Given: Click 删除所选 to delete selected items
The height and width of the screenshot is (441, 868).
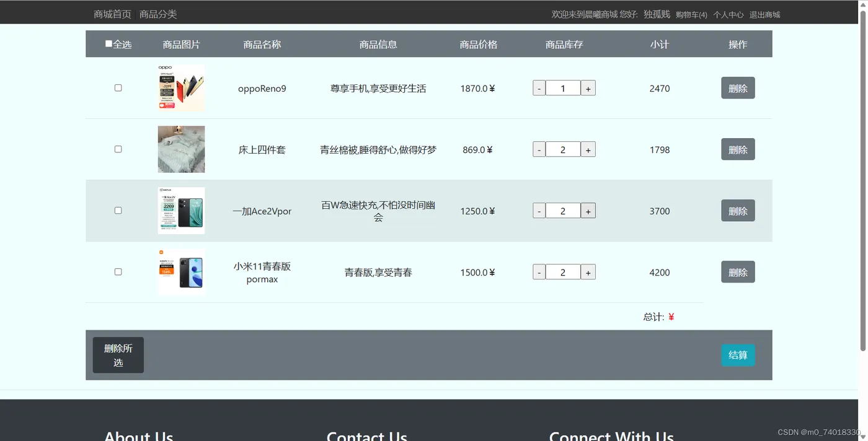Looking at the screenshot, I should point(118,355).
